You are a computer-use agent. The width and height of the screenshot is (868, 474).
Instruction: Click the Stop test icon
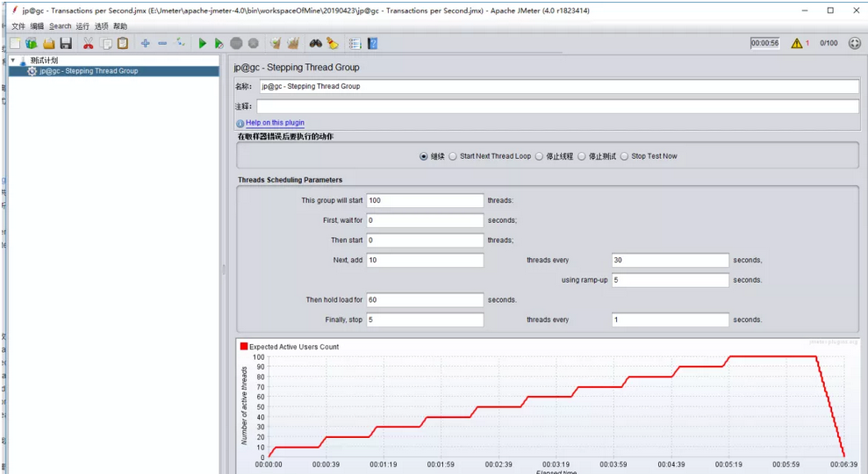click(x=236, y=43)
